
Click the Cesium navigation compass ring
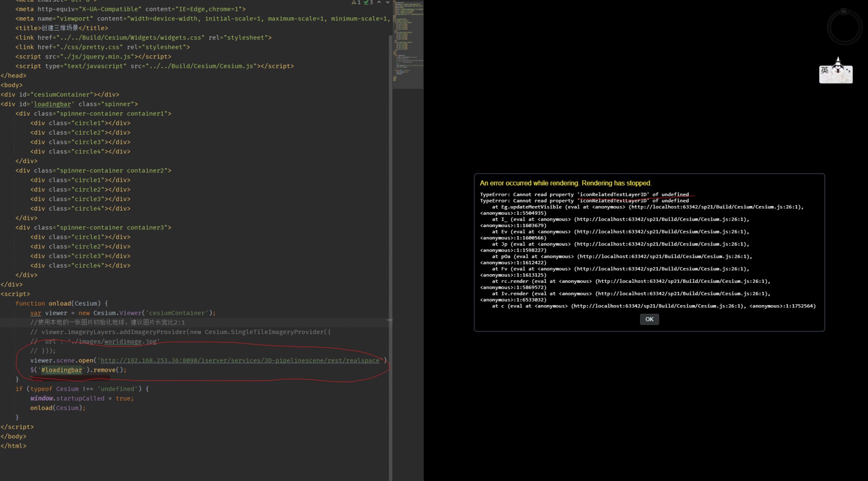click(x=844, y=27)
